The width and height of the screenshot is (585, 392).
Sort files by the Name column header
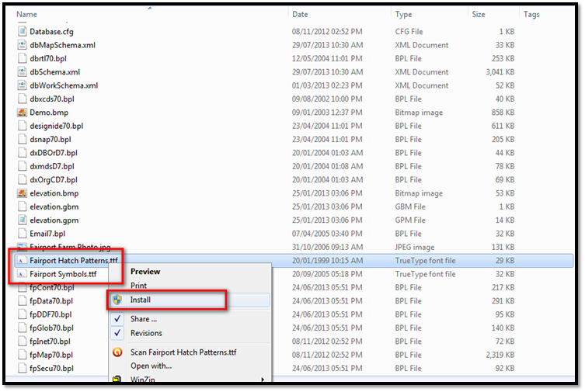[x=27, y=15]
